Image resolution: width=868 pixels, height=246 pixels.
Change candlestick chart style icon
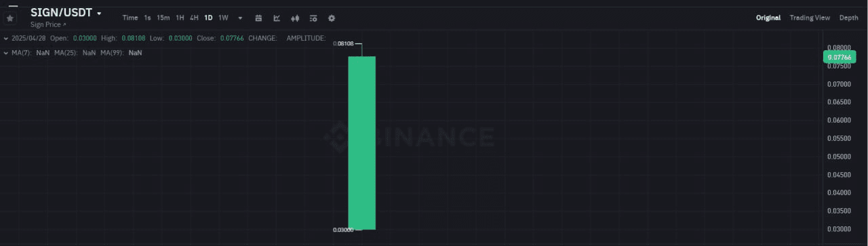[295, 18]
